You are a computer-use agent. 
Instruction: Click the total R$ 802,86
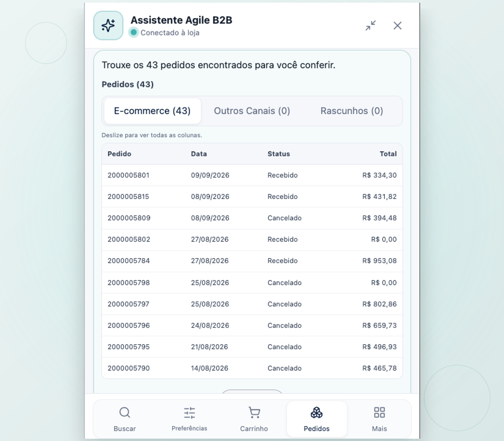point(379,304)
